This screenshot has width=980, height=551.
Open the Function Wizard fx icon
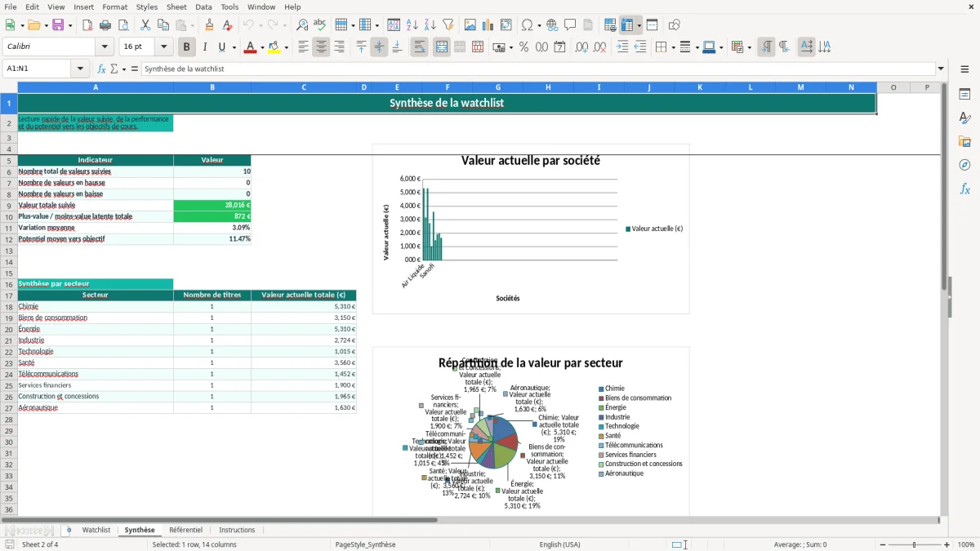(101, 69)
